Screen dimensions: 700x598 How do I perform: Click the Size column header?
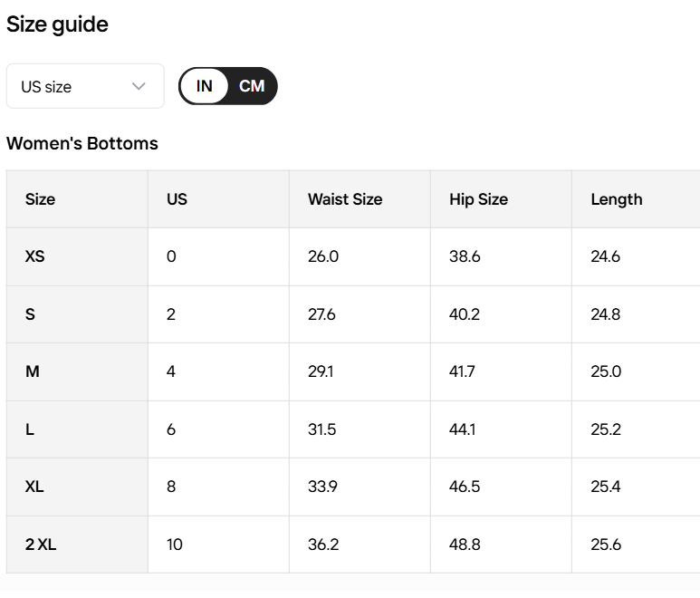tap(40, 199)
